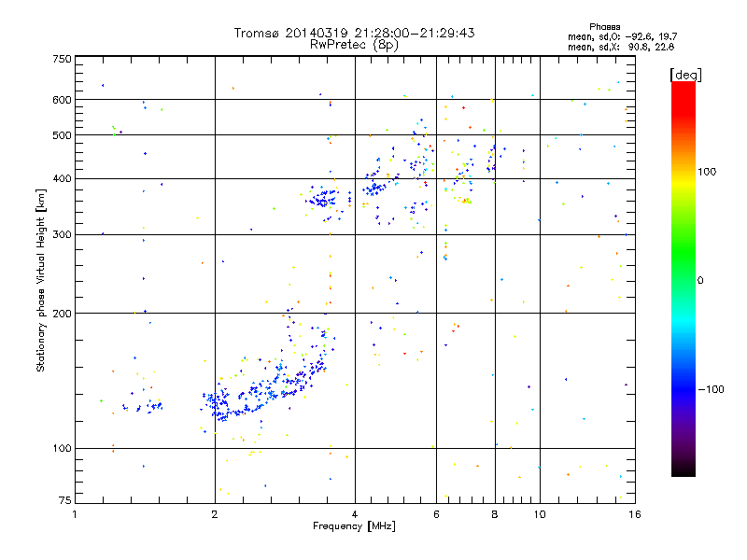Click the x-axis '10' tick label
This screenshot has width=747, height=560.
tap(540, 514)
